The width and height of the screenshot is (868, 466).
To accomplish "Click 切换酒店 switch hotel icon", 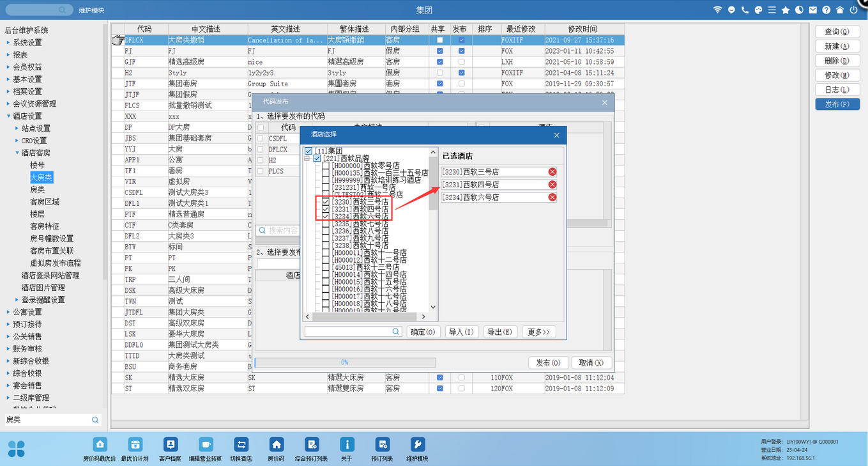I will click(x=241, y=445).
